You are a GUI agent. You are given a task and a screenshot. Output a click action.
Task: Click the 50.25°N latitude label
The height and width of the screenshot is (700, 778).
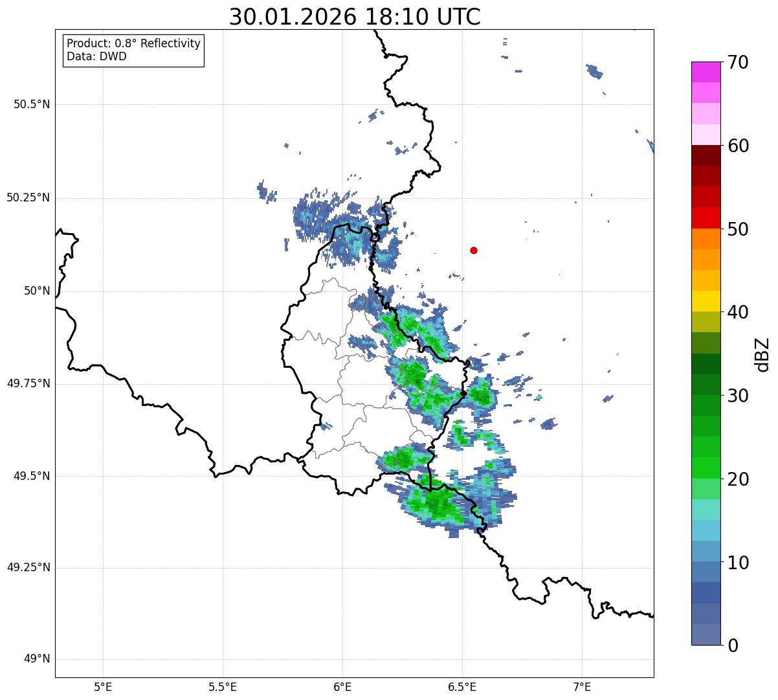click(28, 198)
